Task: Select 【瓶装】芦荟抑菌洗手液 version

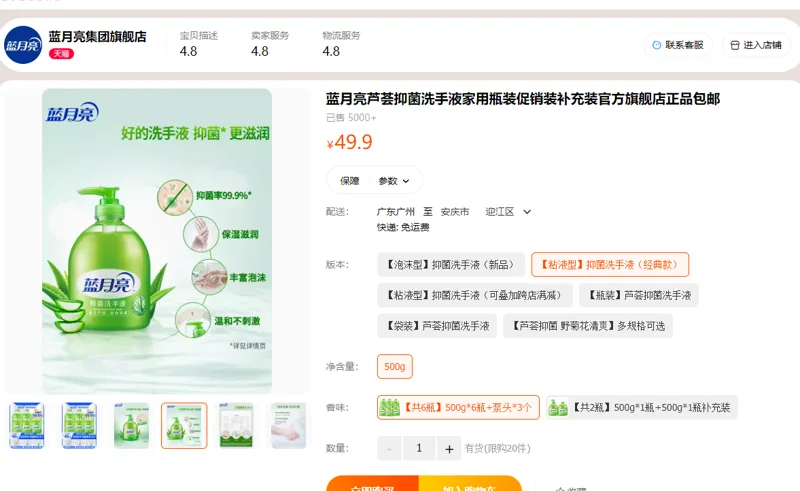Action: [639, 295]
